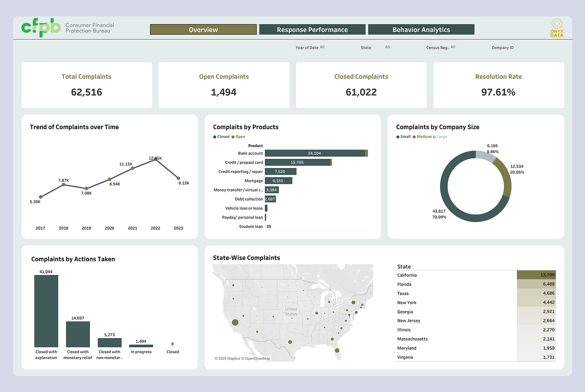Click the Bank account bar in Products chart
The image size is (585, 392).
pos(316,153)
